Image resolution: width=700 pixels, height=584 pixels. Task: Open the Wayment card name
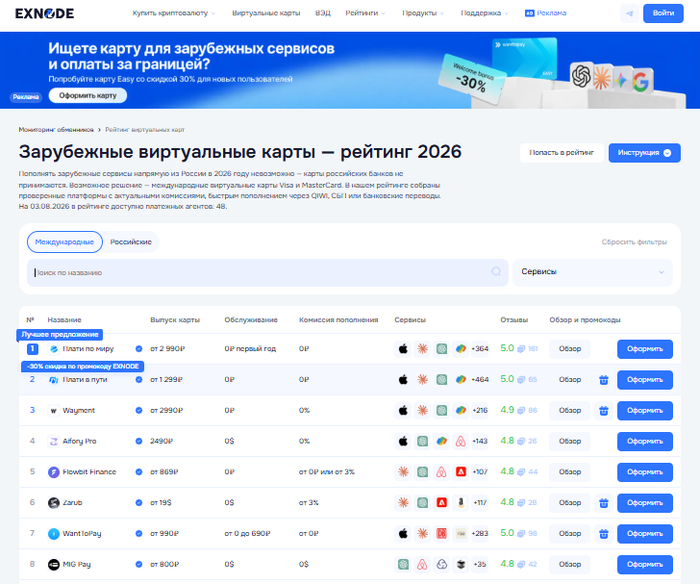79,411
